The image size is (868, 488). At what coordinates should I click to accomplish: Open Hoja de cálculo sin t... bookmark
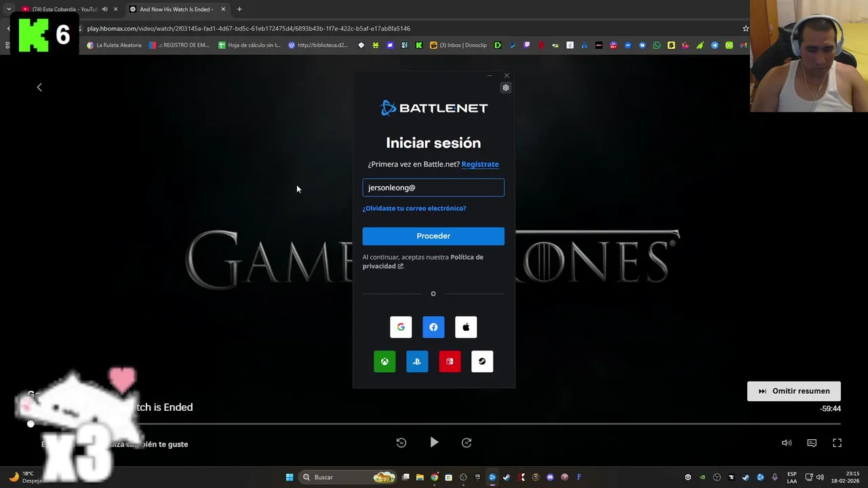coord(249,45)
